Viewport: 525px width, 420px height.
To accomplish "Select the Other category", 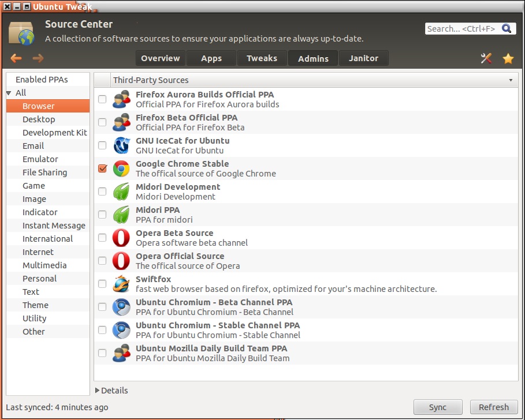I will click(x=48, y=332).
